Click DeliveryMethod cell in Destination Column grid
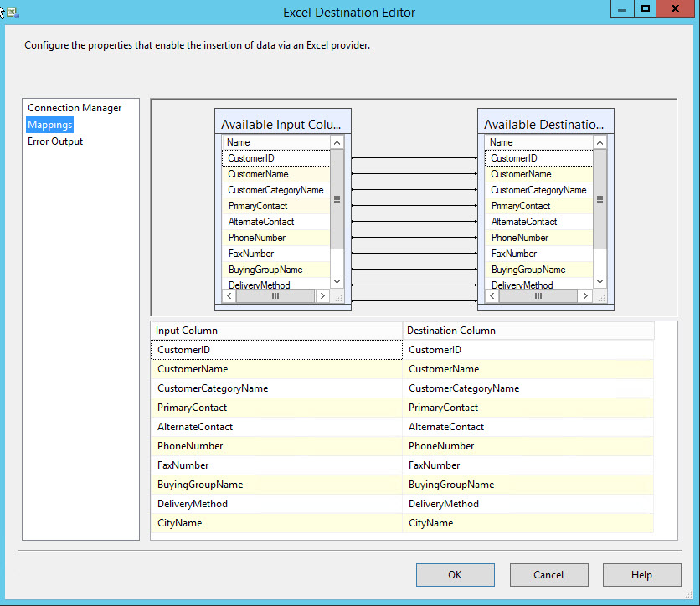The image size is (700, 606). click(x=528, y=504)
